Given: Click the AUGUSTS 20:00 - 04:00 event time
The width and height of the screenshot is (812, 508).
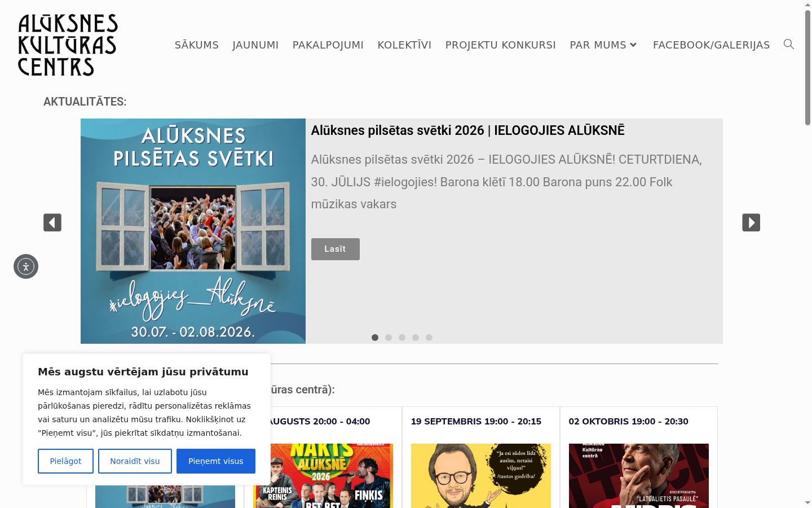Looking at the screenshot, I should 320,422.
